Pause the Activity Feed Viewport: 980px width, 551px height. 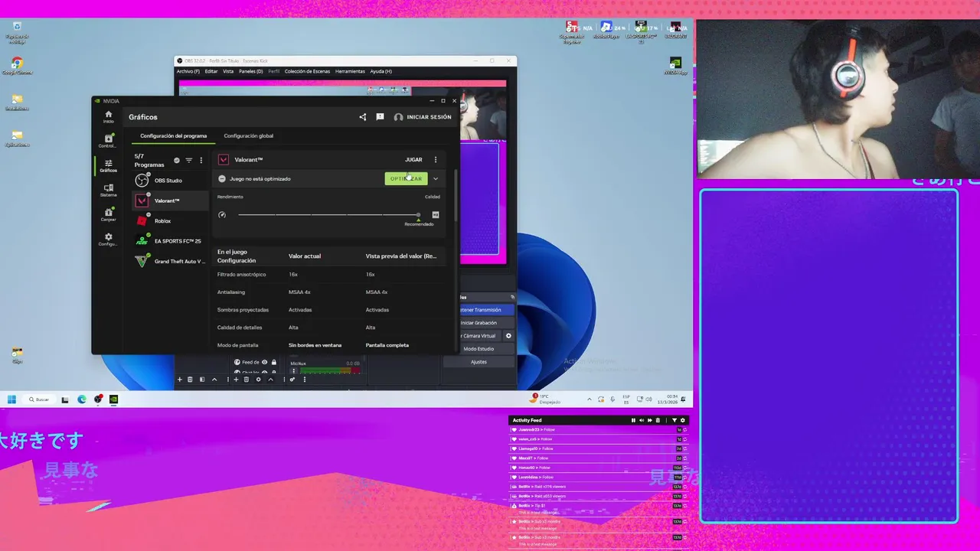(633, 420)
